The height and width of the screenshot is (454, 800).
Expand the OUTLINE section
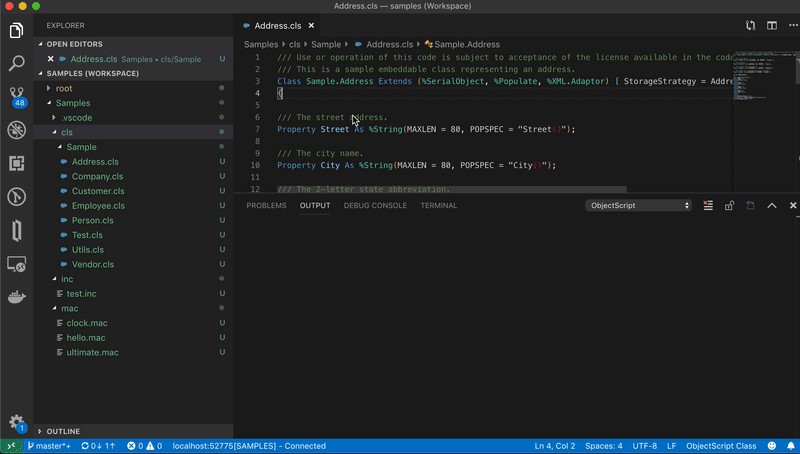point(62,431)
